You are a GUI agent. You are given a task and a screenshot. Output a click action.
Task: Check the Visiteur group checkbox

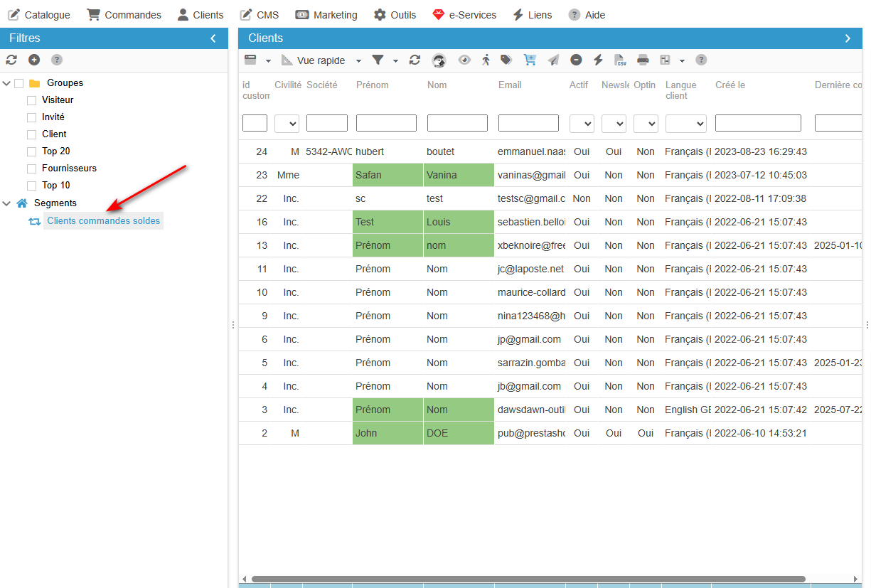click(31, 100)
